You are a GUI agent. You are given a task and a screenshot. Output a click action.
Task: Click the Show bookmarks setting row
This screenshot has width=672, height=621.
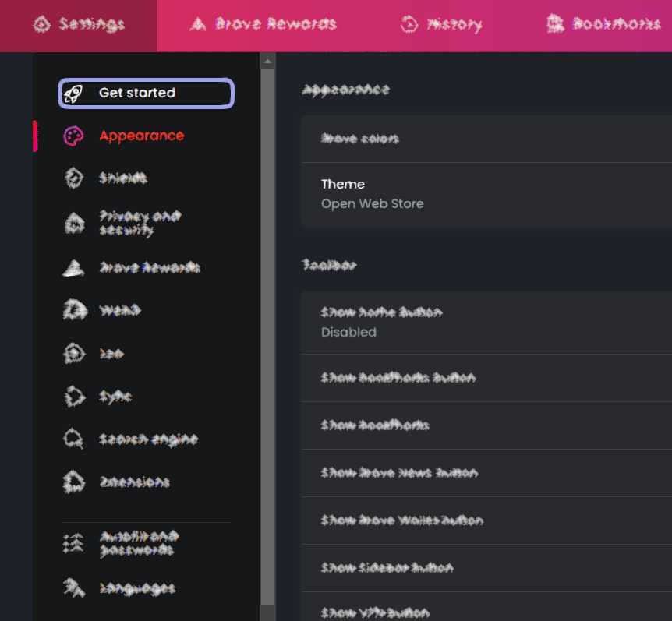pyautogui.click(x=486, y=425)
